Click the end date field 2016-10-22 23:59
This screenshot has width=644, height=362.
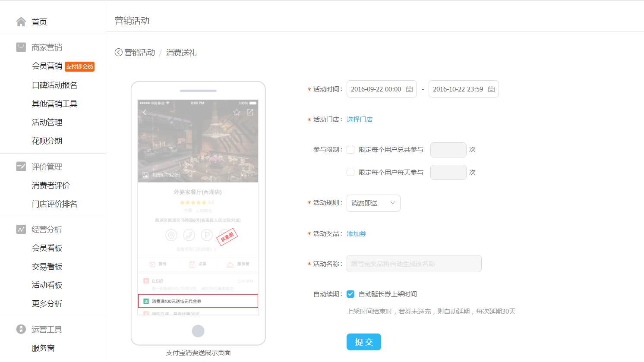tap(464, 89)
